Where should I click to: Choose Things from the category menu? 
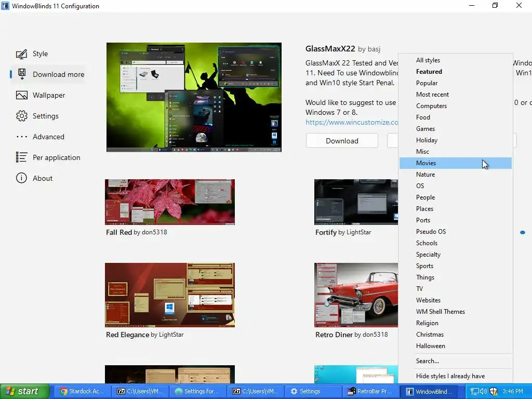pos(455,277)
